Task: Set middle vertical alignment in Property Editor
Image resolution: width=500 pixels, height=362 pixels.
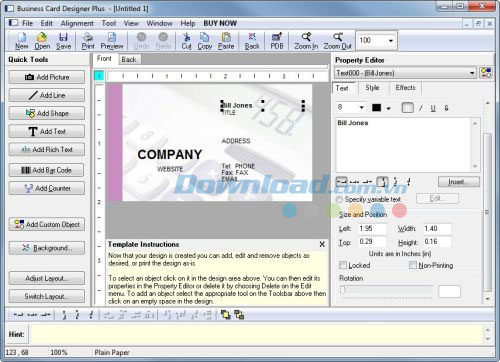Action: pos(395,182)
